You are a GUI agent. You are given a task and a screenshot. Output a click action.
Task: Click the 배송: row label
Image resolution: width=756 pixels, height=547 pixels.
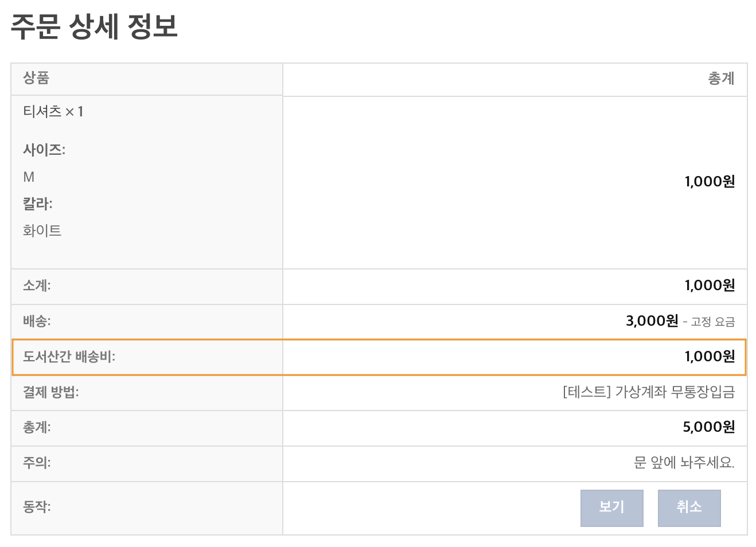coord(37,321)
